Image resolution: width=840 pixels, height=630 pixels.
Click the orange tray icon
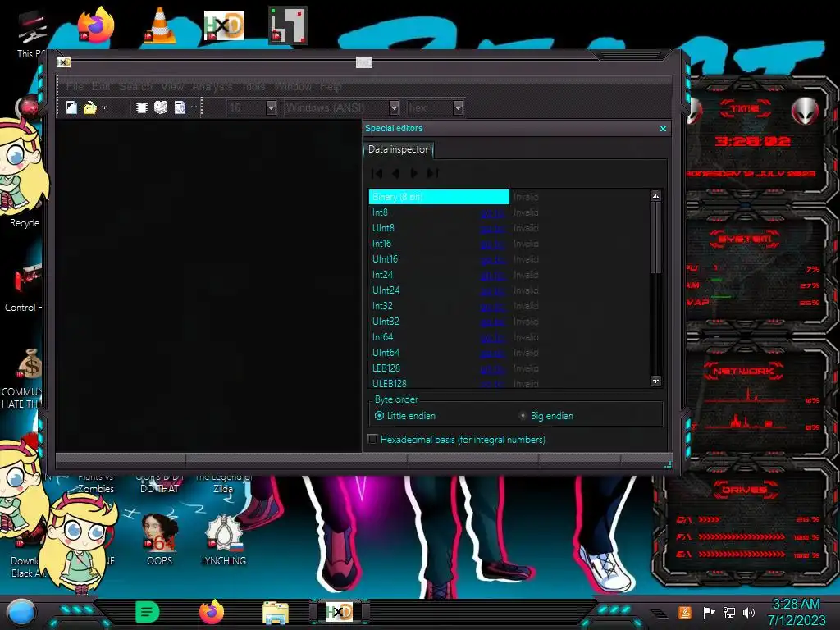click(685, 612)
